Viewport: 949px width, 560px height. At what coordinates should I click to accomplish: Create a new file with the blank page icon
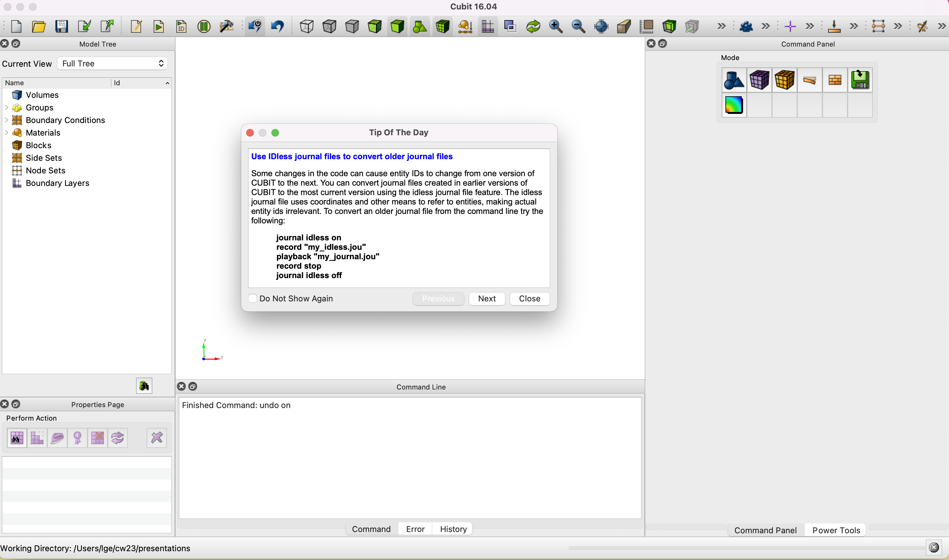pyautogui.click(x=16, y=26)
